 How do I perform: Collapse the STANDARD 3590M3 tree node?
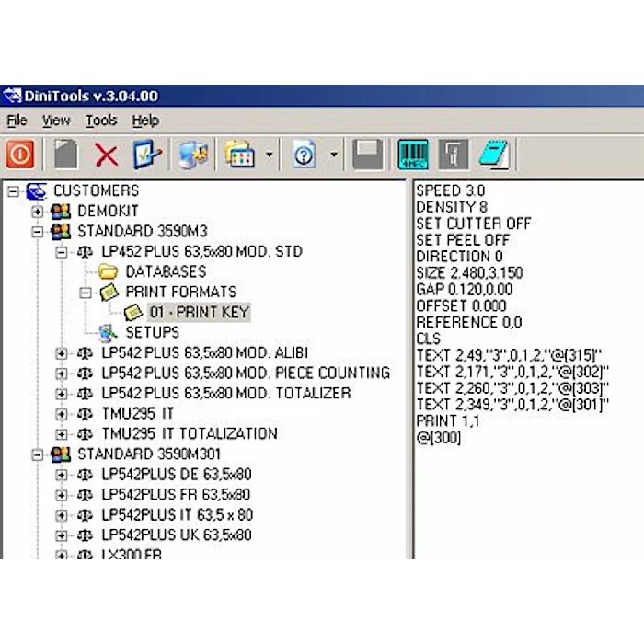pos(38,232)
